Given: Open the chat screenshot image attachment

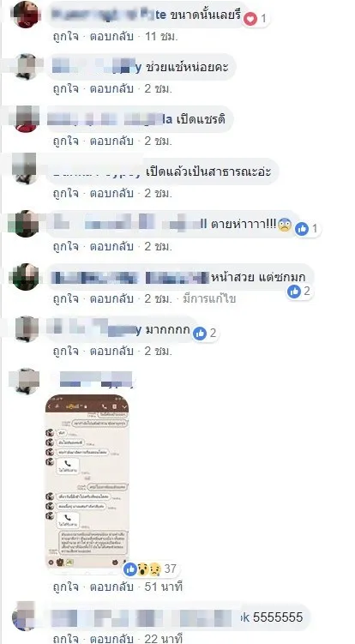Looking at the screenshot, I should click(x=87, y=482).
